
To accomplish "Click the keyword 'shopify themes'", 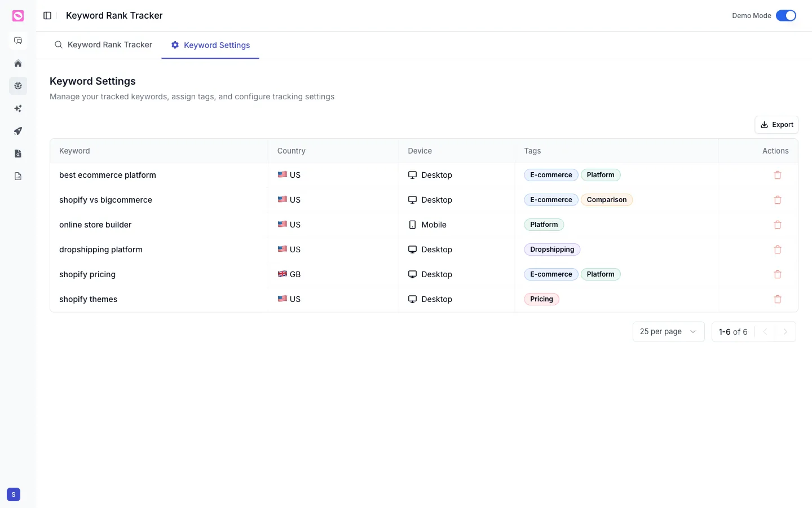I will pyautogui.click(x=89, y=299).
